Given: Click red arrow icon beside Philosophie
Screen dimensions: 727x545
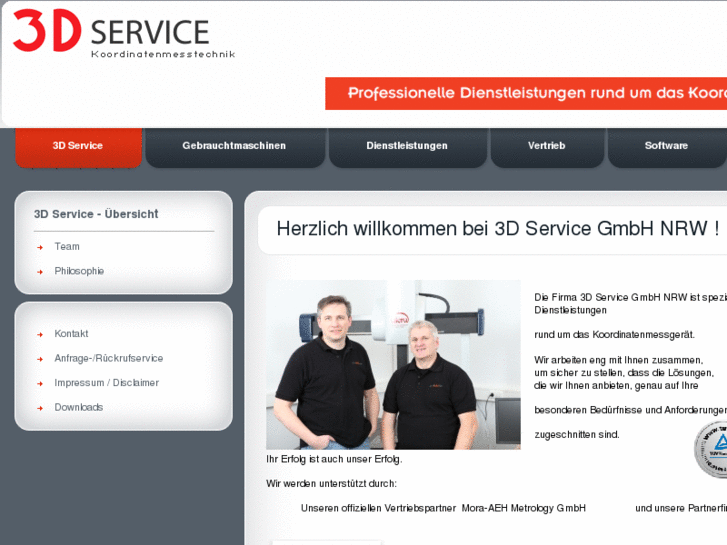Looking at the screenshot, I should pos(40,272).
